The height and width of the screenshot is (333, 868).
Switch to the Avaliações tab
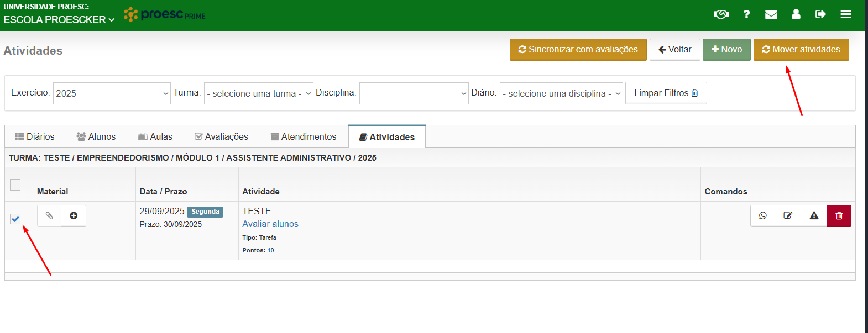tap(221, 137)
